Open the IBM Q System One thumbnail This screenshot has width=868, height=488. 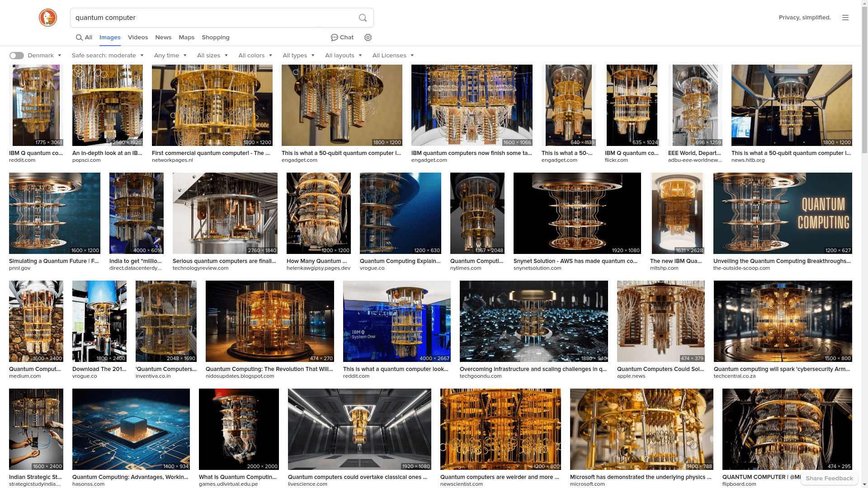click(396, 321)
